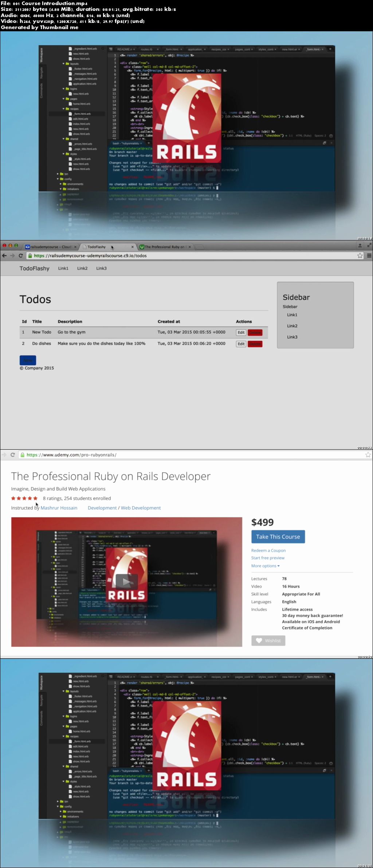Open the Development category link
This screenshot has width=373, height=868.
(102, 508)
